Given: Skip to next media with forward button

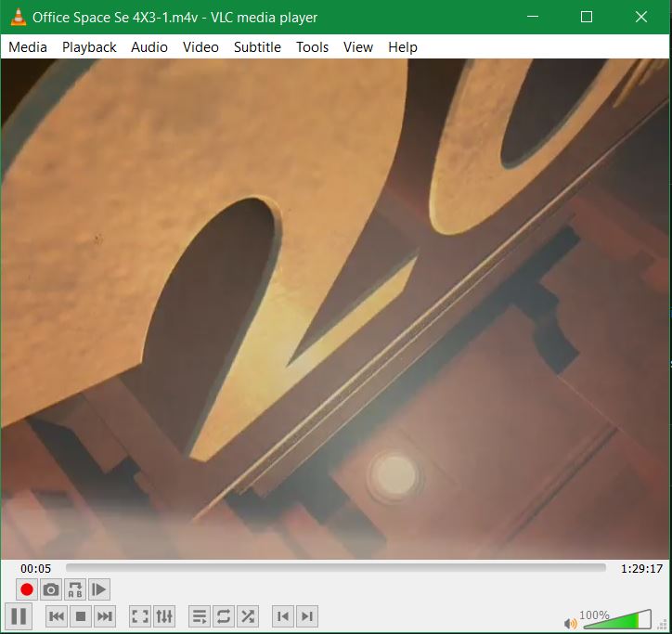Looking at the screenshot, I should [105, 616].
